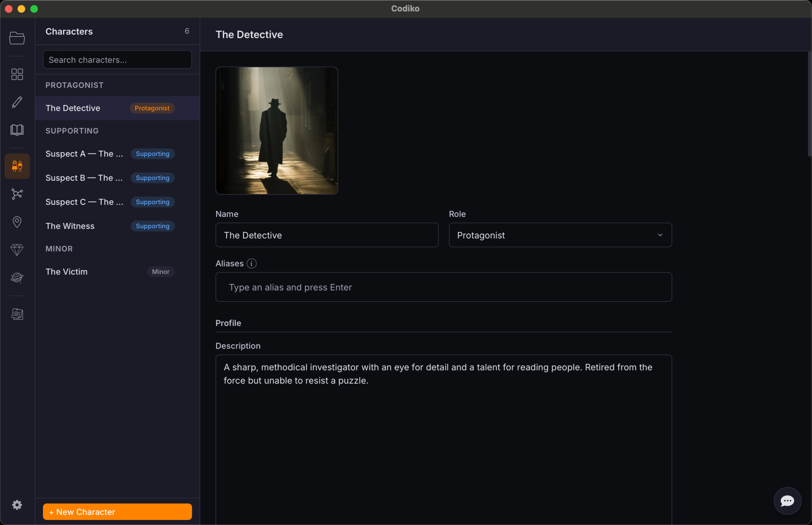The height and width of the screenshot is (525, 812).
Task: Click the Profile section heading
Action: pyautogui.click(x=228, y=323)
